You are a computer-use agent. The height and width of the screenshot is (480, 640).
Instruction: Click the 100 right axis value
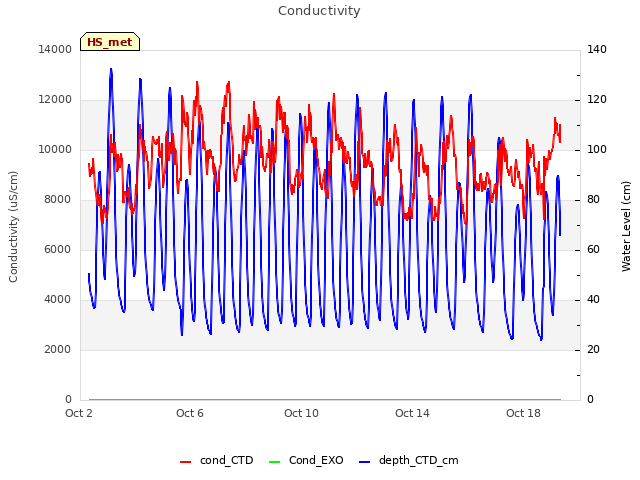point(597,149)
